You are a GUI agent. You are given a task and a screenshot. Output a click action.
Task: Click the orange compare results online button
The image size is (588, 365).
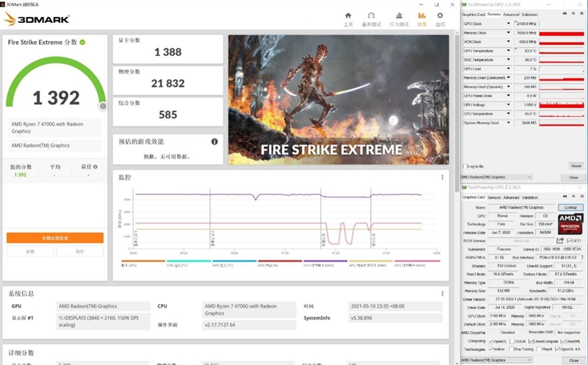(55, 238)
